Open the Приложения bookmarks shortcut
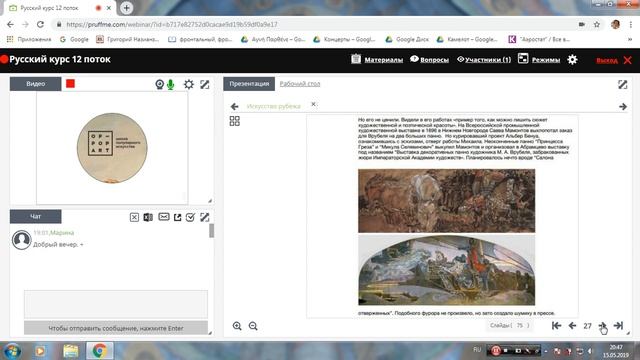Viewport: 640px width, 360px height. tap(29, 39)
